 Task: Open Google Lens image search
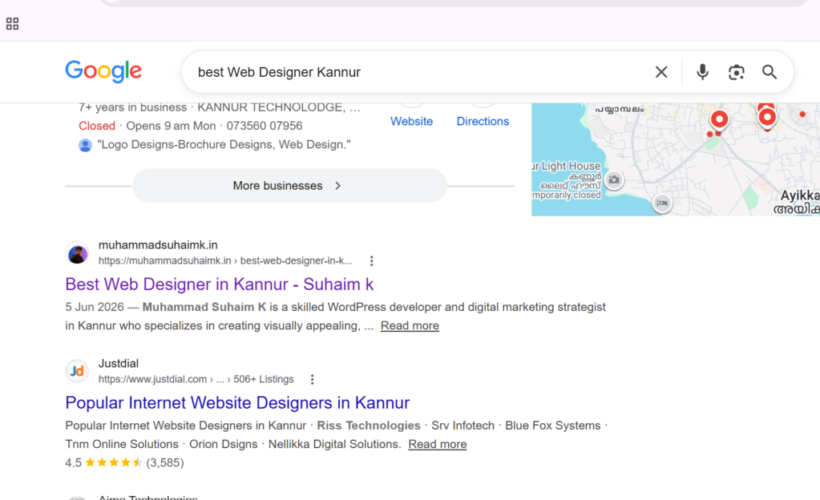736,72
